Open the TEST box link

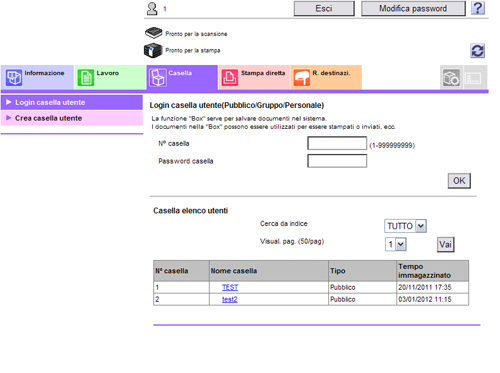tap(230, 287)
